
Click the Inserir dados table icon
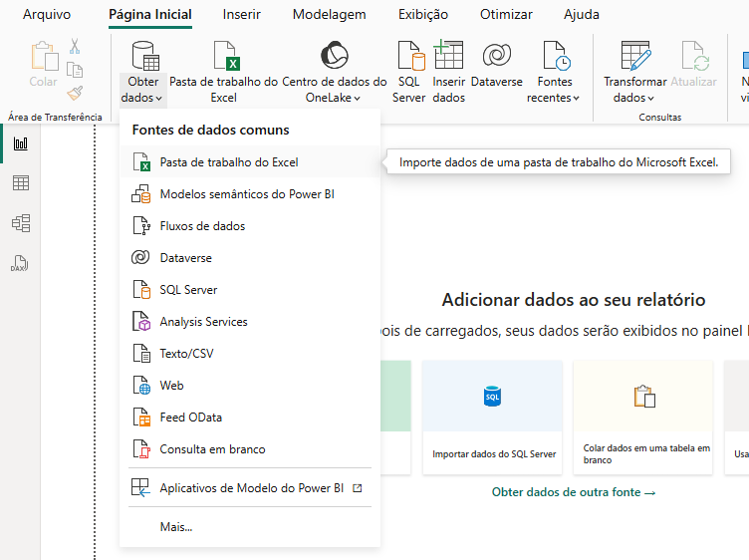pos(448,55)
